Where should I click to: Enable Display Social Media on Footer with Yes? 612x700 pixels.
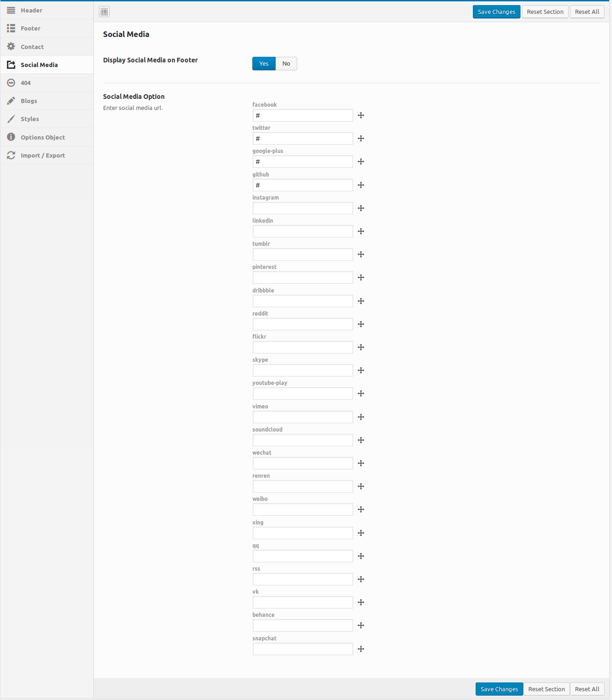(264, 64)
